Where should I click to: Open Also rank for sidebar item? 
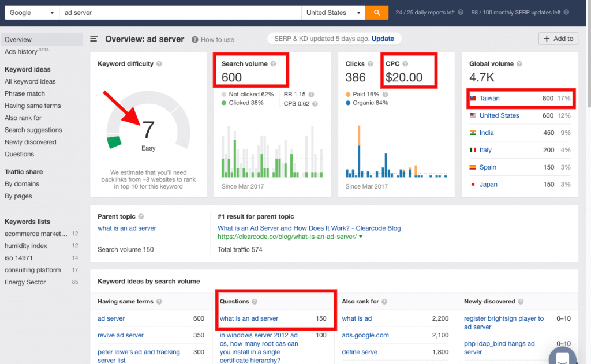click(23, 118)
